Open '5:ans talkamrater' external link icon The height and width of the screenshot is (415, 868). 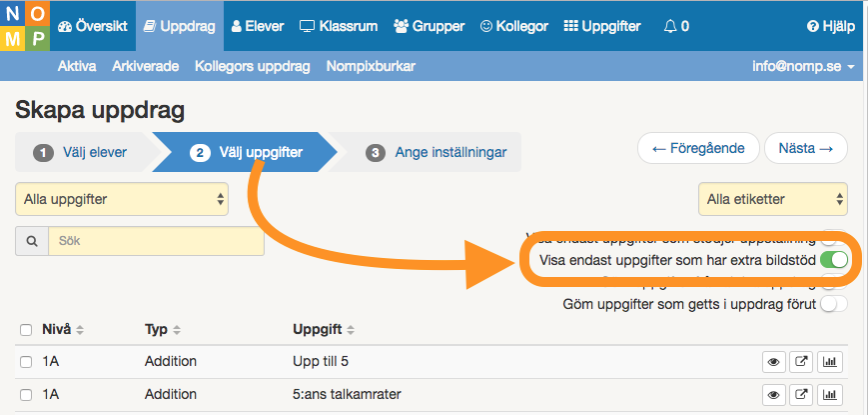(x=801, y=395)
